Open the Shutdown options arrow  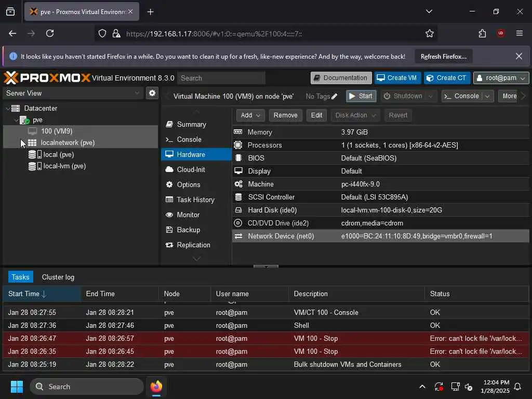click(x=431, y=96)
